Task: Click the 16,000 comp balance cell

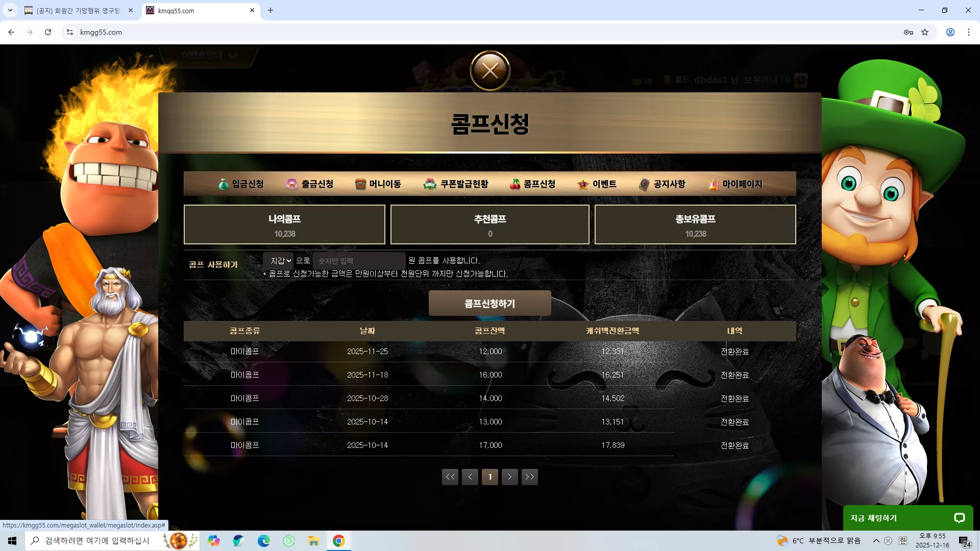Action: coord(491,375)
